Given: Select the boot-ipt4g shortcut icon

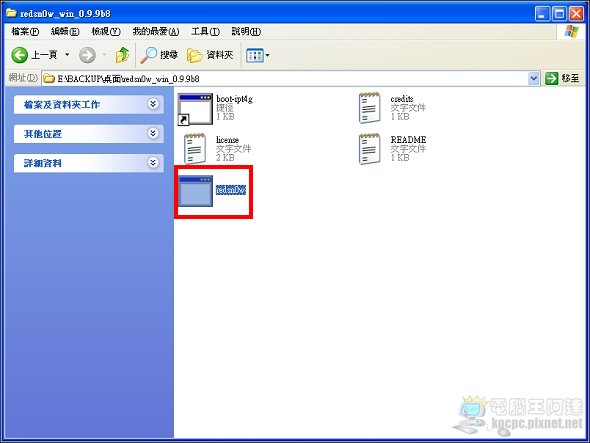Looking at the screenshot, I should coord(195,109).
